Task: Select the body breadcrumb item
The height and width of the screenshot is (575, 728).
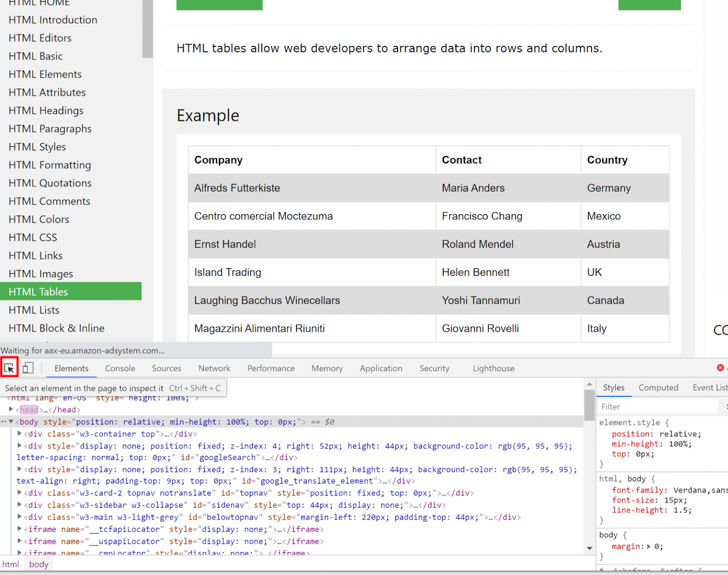Action: (38, 564)
